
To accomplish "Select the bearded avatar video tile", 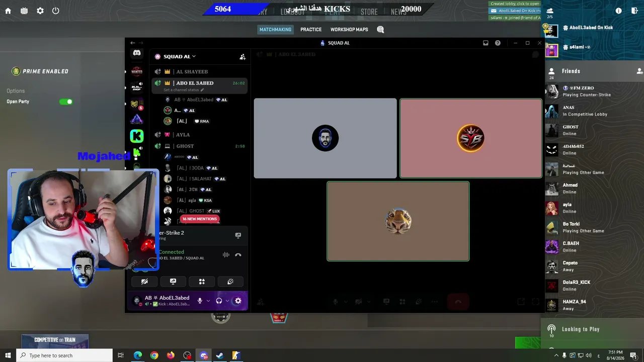I will pos(325,138).
